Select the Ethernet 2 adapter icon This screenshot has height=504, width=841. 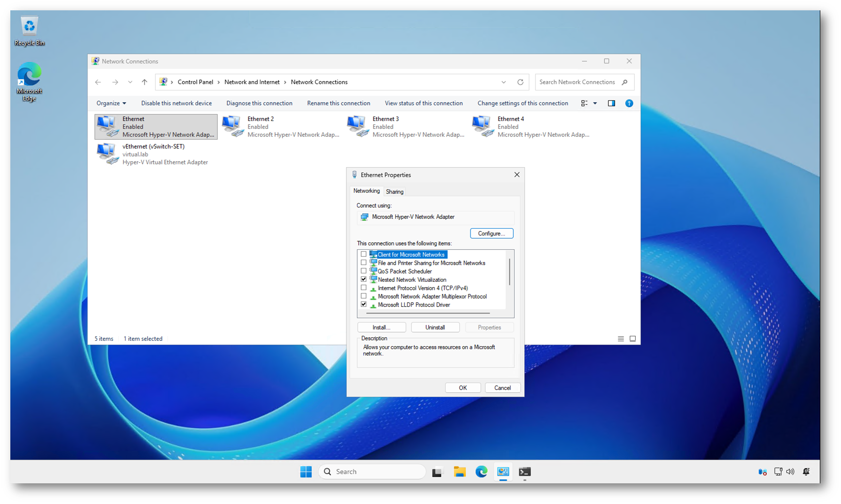coord(233,126)
